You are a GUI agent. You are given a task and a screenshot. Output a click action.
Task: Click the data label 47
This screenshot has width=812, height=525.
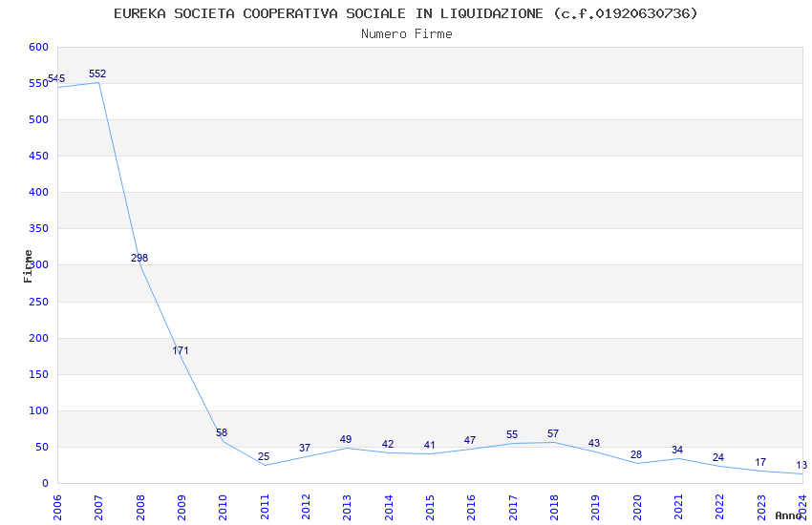tap(470, 440)
